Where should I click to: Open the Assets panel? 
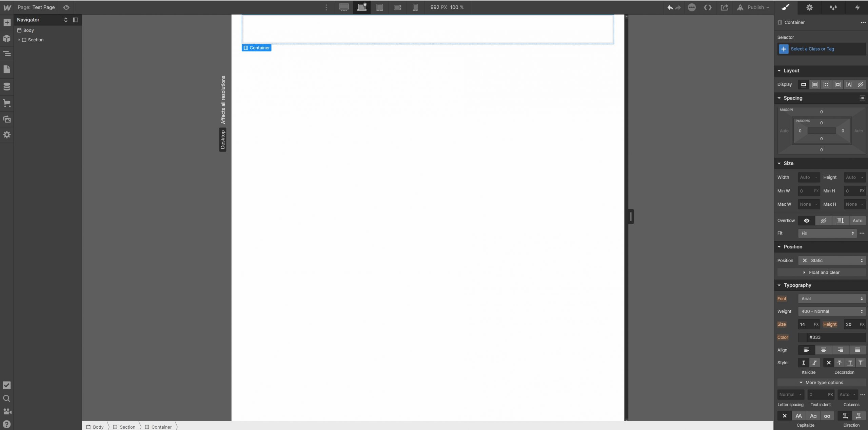(7, 119)
